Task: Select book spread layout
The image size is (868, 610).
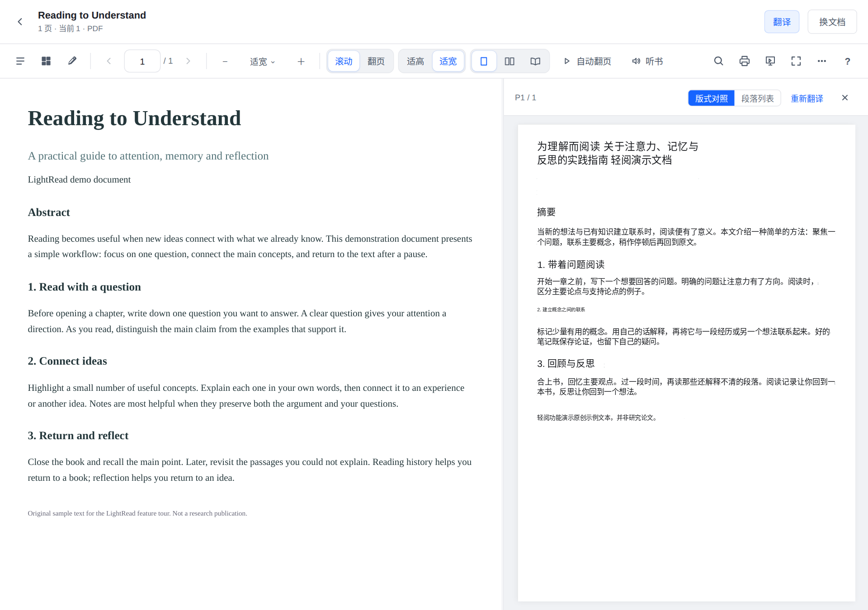Action: tap(535, 61)
